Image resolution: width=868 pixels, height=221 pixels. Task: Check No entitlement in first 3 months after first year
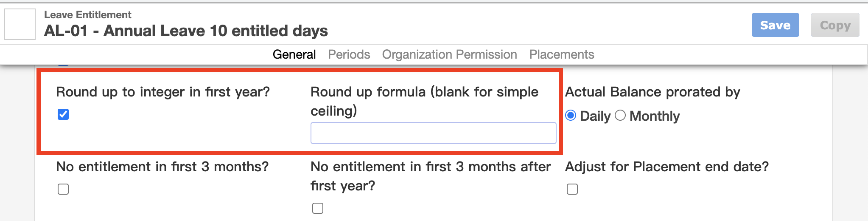pos(318,208)
